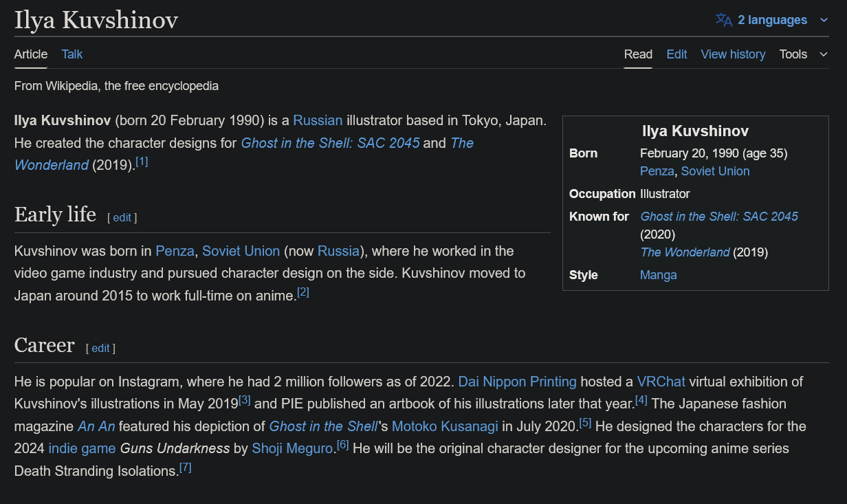Click the Born label in infobox
The image size is (847, 504).
583,153
